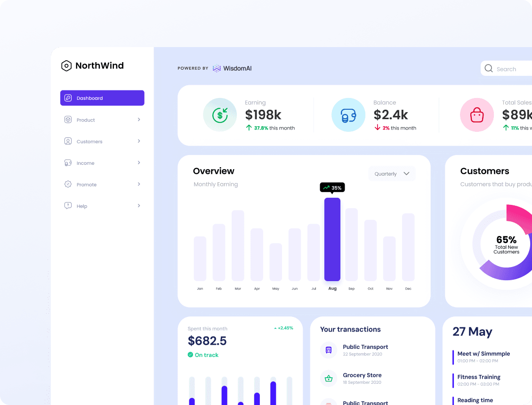The height and width of the screenshot is (405, 532).
Task: Focus the Search input field
Action: pos(506,69)
